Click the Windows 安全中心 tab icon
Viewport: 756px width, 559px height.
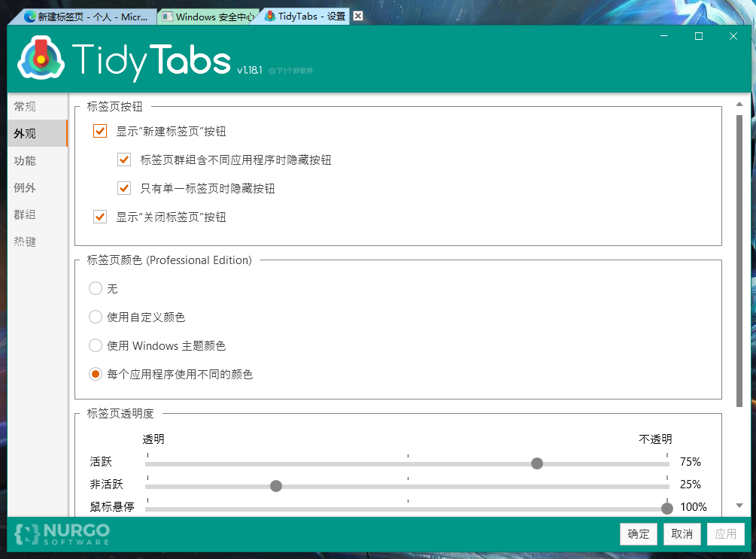167,17
